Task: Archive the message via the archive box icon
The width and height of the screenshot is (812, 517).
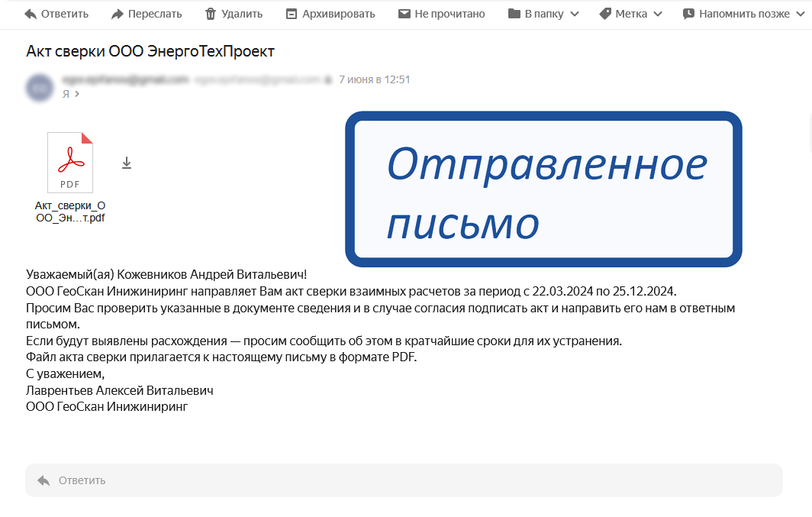Action: coord(291,14)
